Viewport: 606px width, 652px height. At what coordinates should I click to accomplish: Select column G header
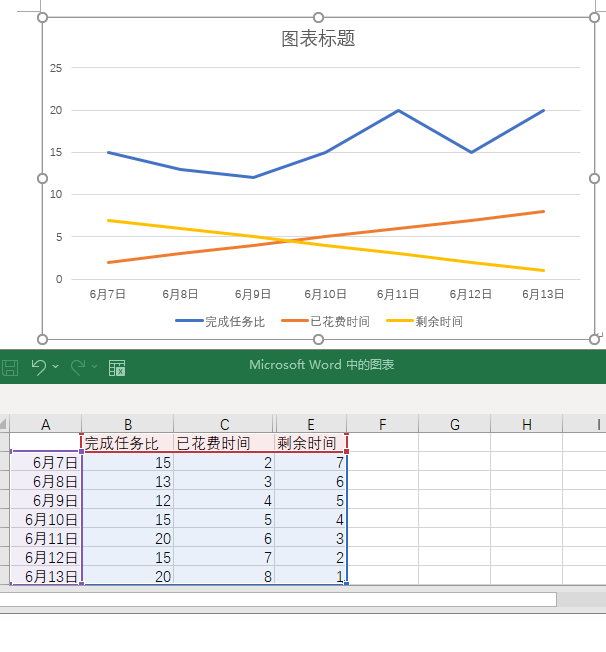[x=455, y=424]
